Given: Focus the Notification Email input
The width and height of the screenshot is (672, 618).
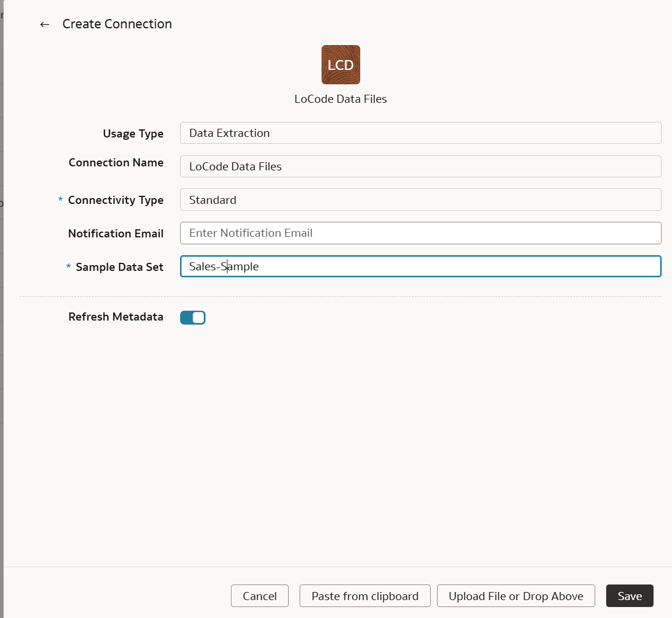Looking at the screenshot, I should 420,233.
